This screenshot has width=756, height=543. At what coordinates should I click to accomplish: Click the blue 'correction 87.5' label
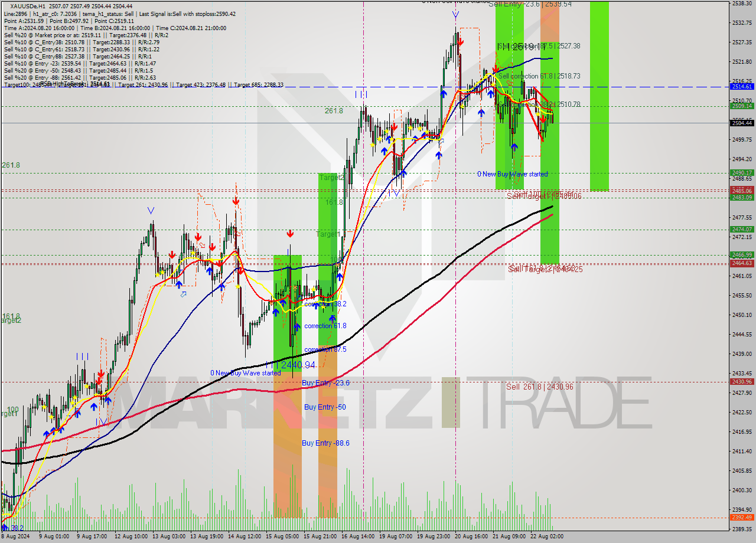pyautogui.click(x=325, y=349)
